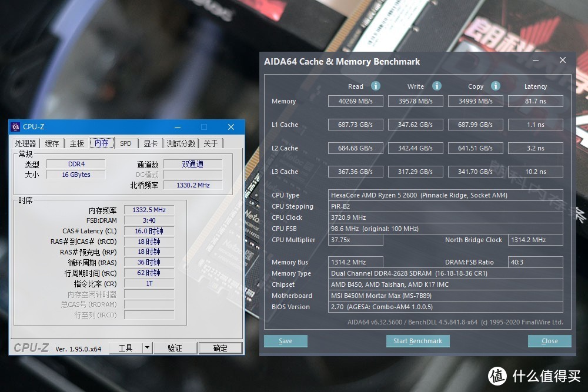This screenshot has height=392, width=588.
Task: Click the Close button in AIDA64
Action: 550,341
